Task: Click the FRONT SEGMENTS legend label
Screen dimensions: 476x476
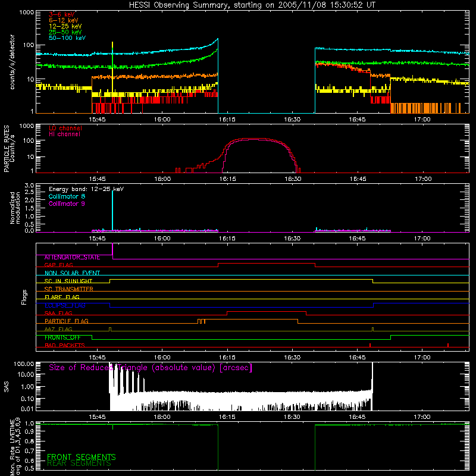Action: tap(82, 457)
